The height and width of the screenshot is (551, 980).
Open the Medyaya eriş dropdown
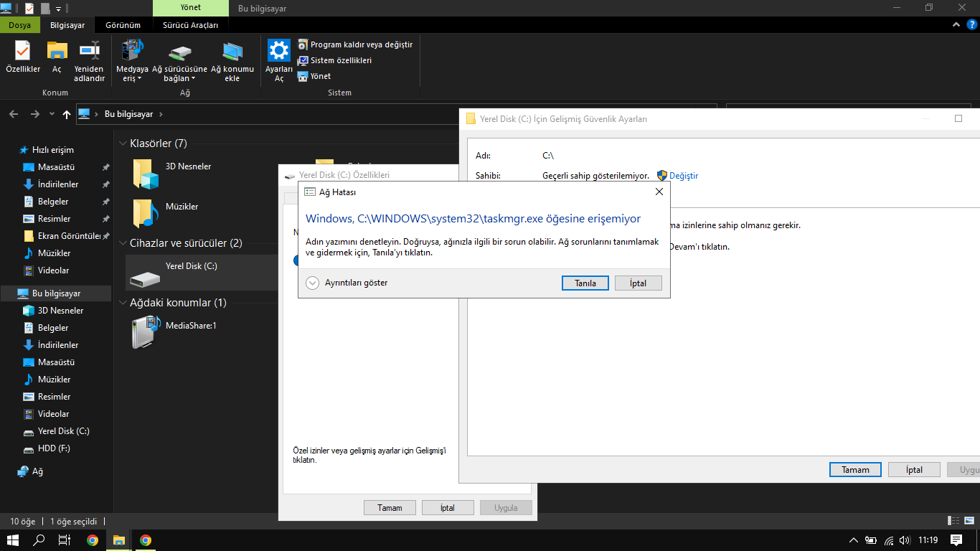(x=132, y=61)
